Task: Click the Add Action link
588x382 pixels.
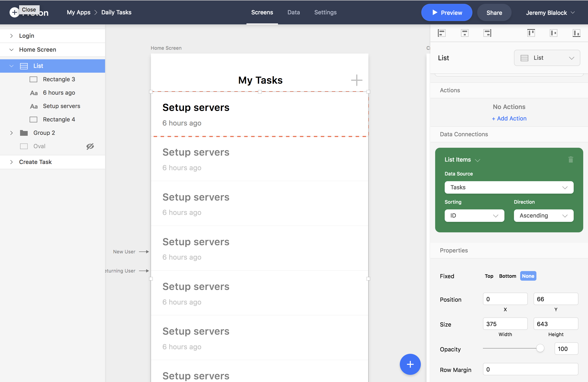Action: coord(509,118)
